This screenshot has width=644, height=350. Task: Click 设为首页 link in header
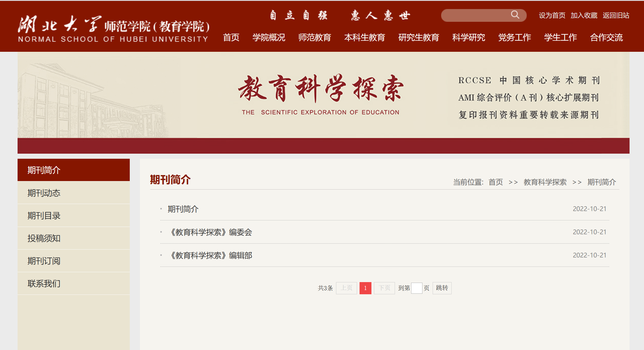(552, 15)
